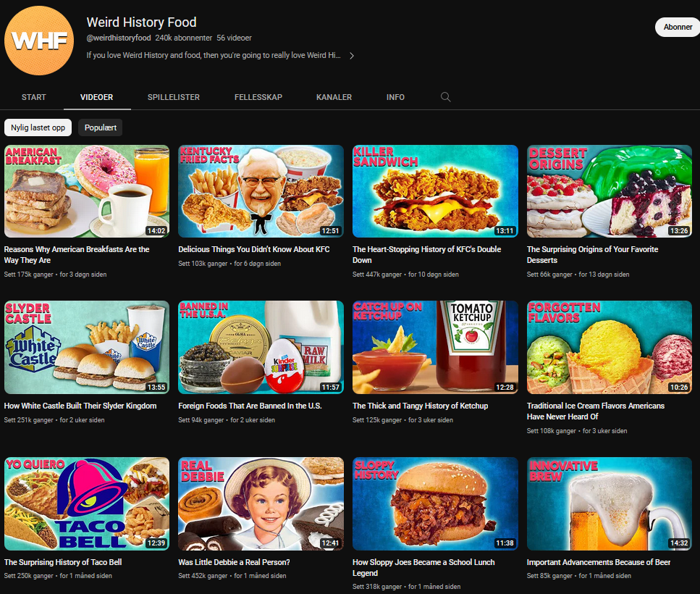Open the FELLESSKAP tab
Screen dimensions: 700x594
(x=258, y=97)
